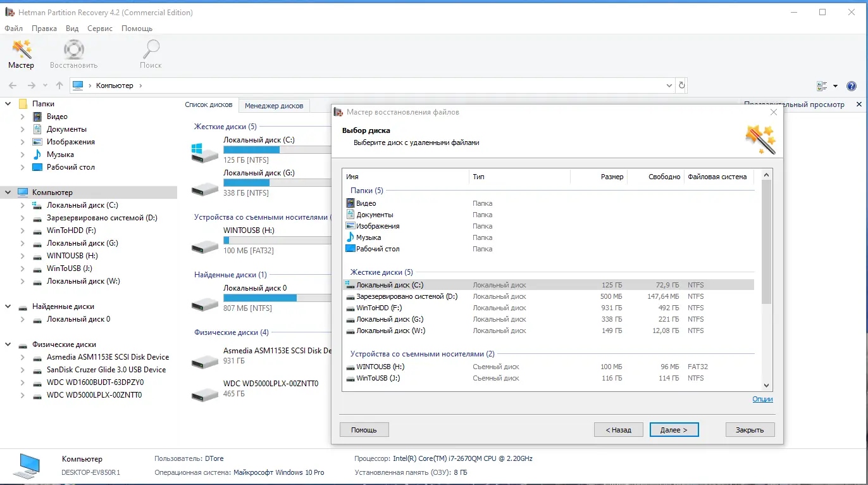Open the Вид menu
Image resolution: width=868 pixels, height=485 pixels.
pyautogui.click(x=72, y=28)
